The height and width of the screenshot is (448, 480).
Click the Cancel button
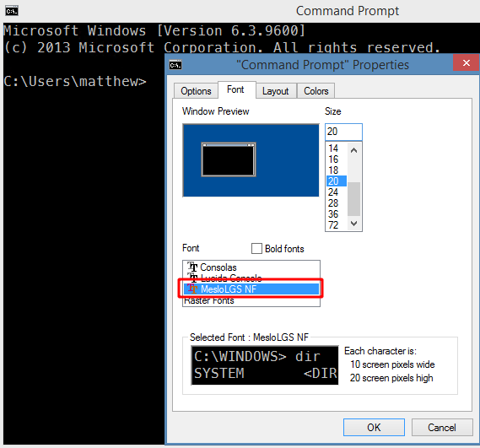pos(442,427)
